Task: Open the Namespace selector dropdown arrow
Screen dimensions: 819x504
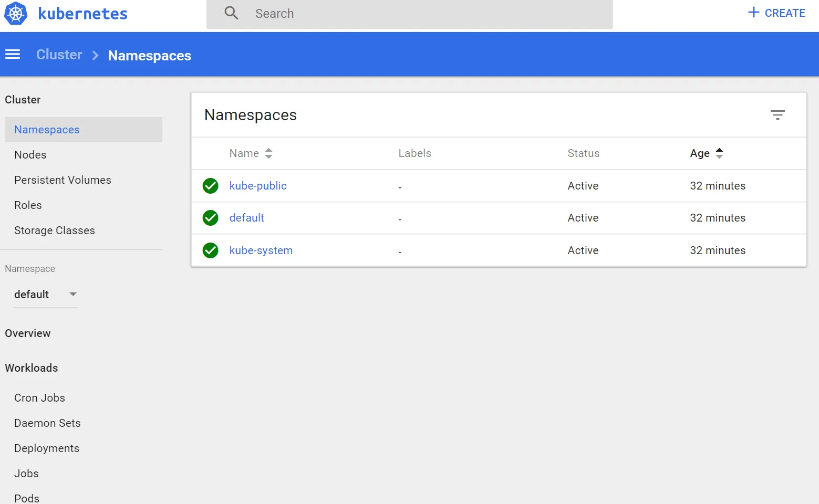Action: point(73,294)
